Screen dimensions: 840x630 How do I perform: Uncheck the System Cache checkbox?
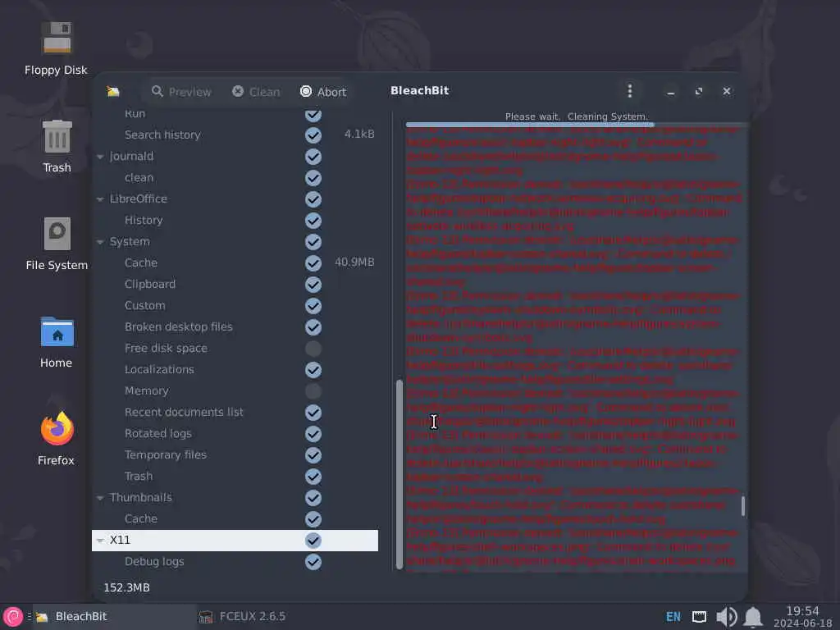[313, 263]
